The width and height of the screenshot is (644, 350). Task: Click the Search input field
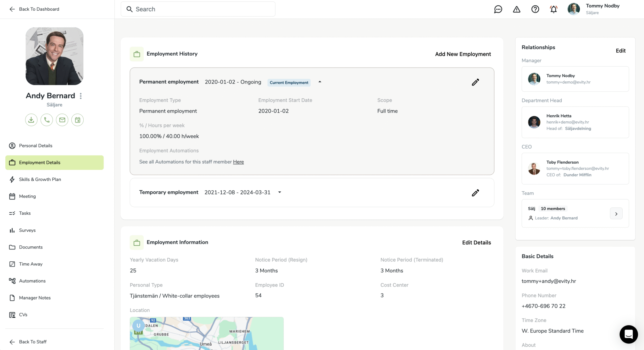coord(198,9)
